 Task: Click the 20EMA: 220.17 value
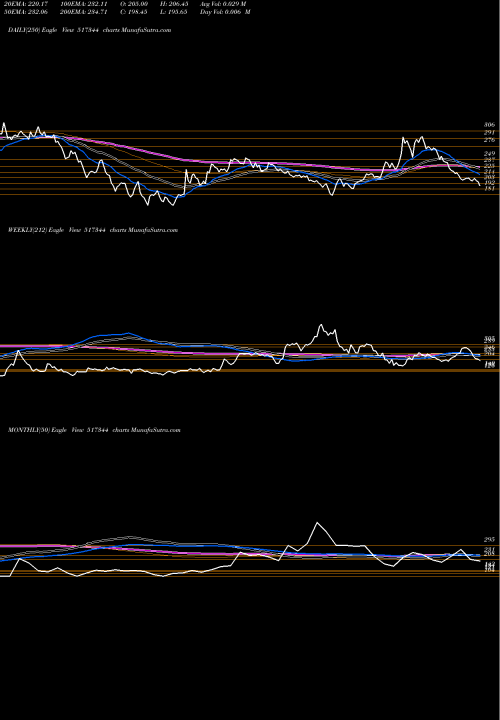click(x=28, y=4)
